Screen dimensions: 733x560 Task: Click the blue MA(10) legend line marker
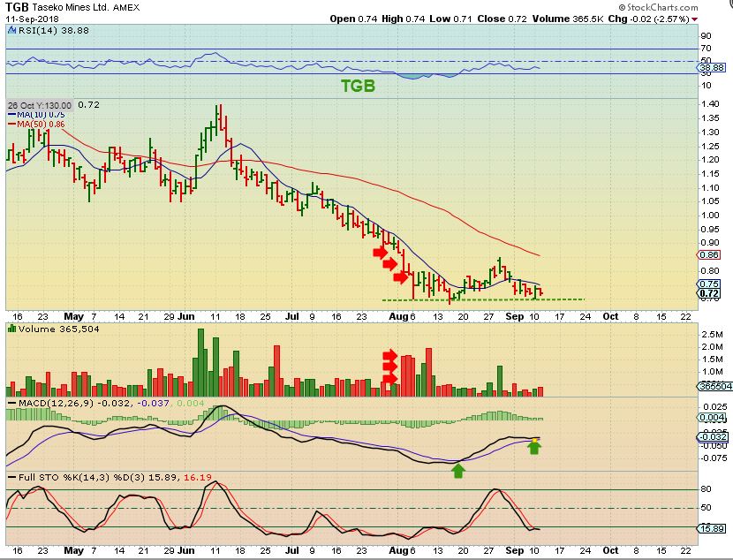(11, 115)
